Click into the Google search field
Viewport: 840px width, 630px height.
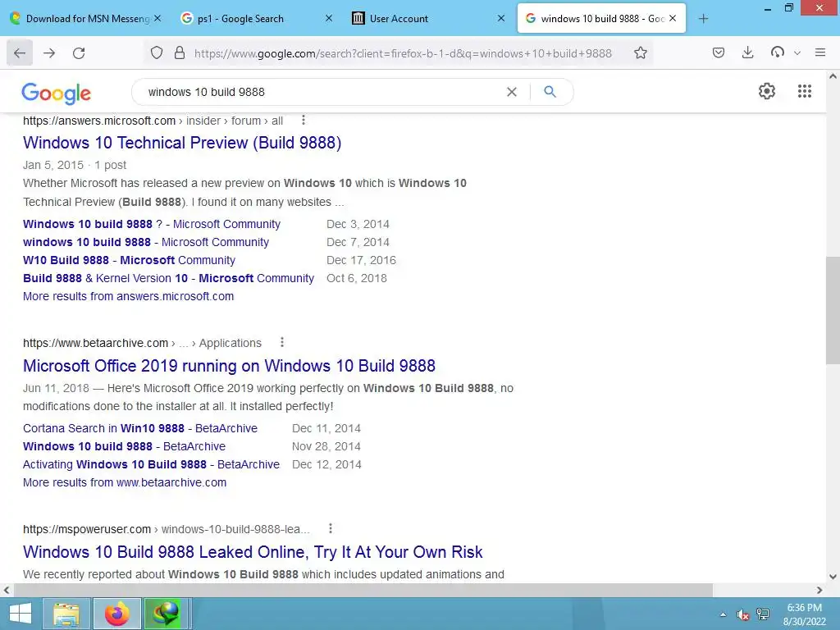tap(322, 92)
